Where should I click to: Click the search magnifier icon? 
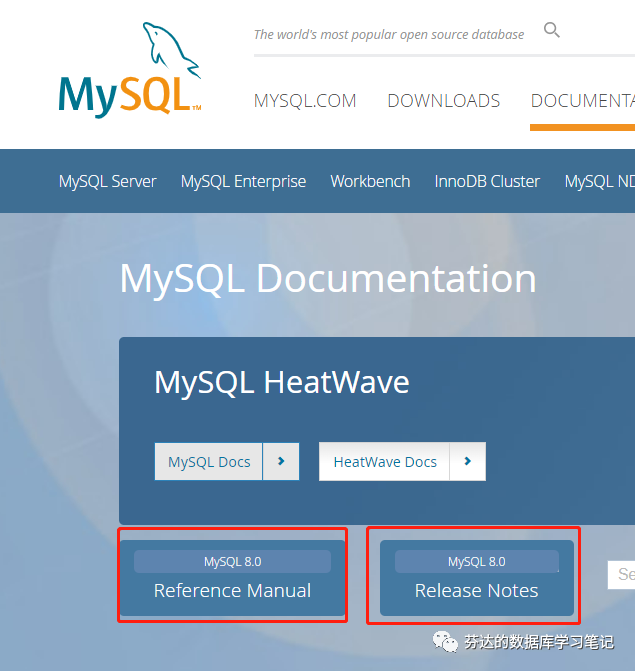pyautogui.click(x=552, y=30)
